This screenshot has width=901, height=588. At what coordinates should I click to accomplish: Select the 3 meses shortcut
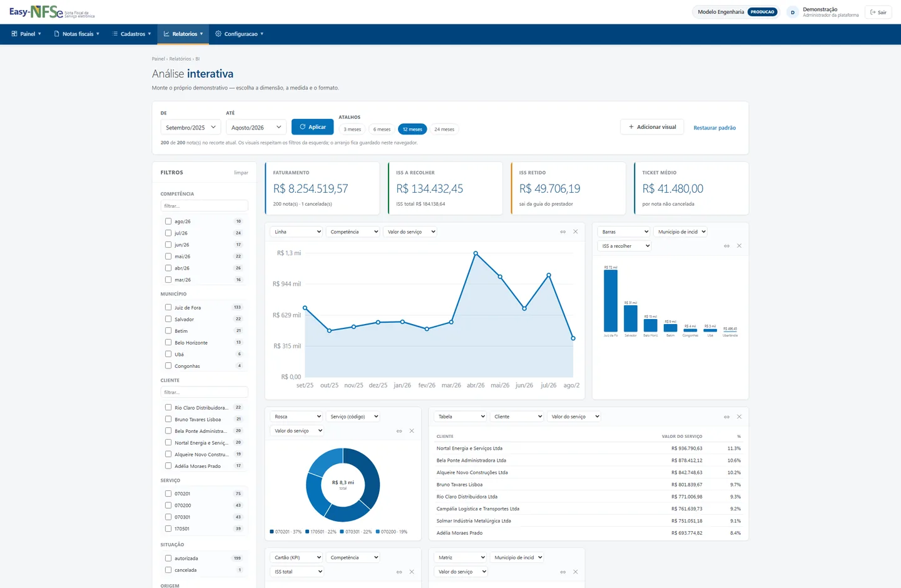point(352,129)
